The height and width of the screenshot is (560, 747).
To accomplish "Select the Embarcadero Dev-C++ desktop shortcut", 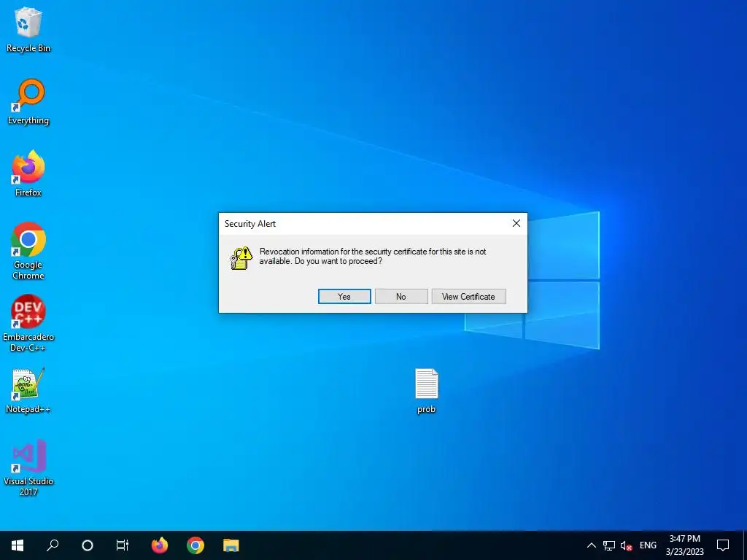I will [28, 323].
